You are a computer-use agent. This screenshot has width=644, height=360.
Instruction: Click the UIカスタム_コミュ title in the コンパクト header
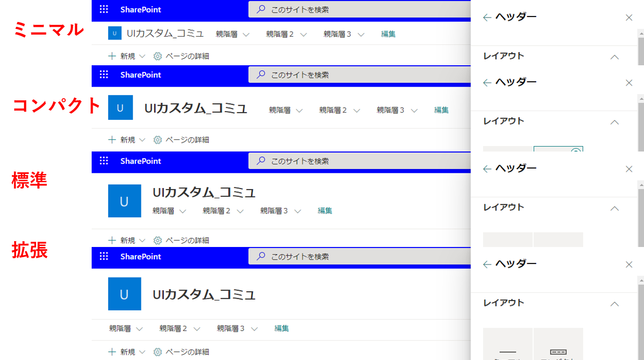[x=196, y=108]
